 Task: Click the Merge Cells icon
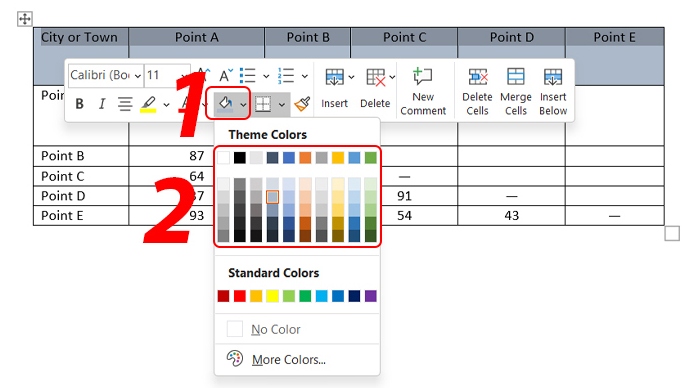tap(516, 77)
